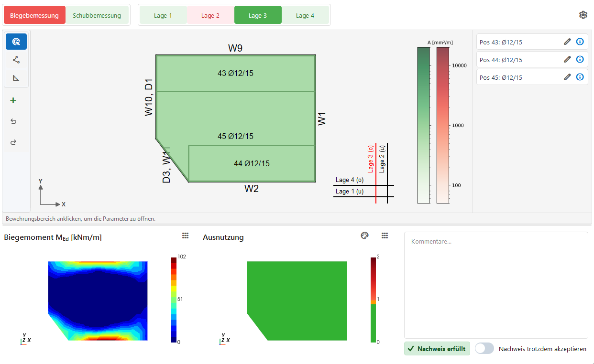Select the Lage 4 tab

coord(305,15)
